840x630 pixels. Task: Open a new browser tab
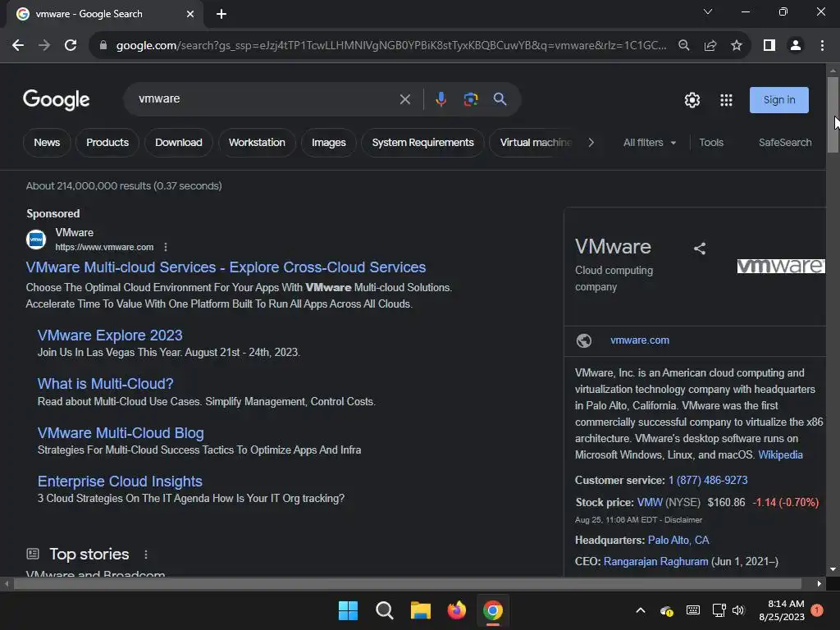pos(221,14)
